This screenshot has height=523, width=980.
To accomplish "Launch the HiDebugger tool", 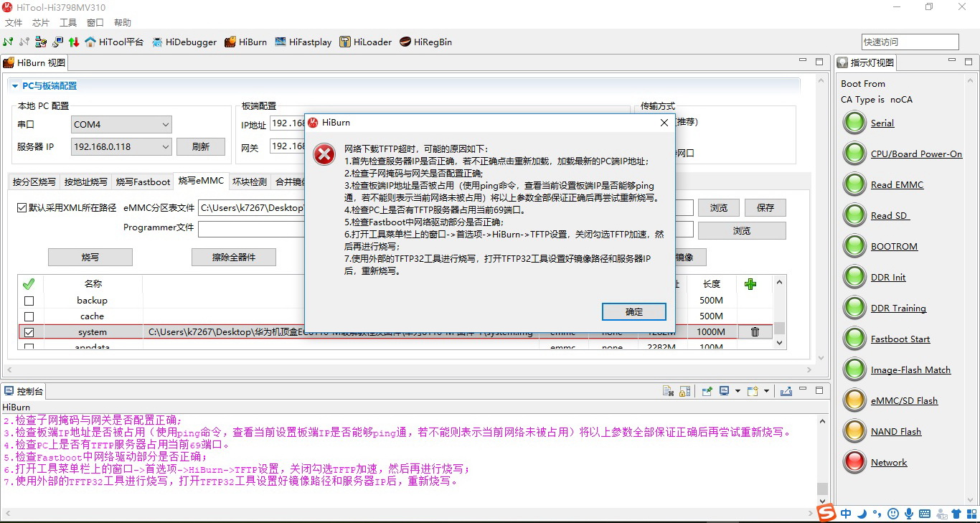I will tap(184, 42).
